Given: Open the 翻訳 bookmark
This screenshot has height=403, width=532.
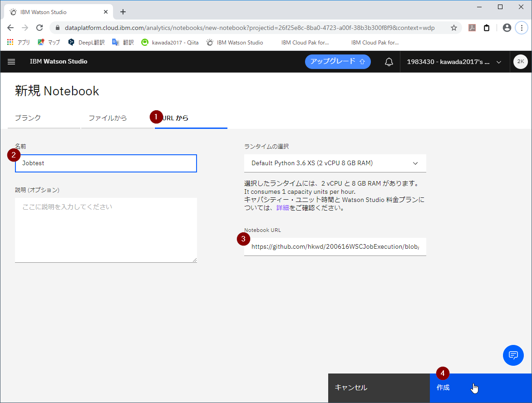Looking at the screenshot, I should tap(123, 42).
